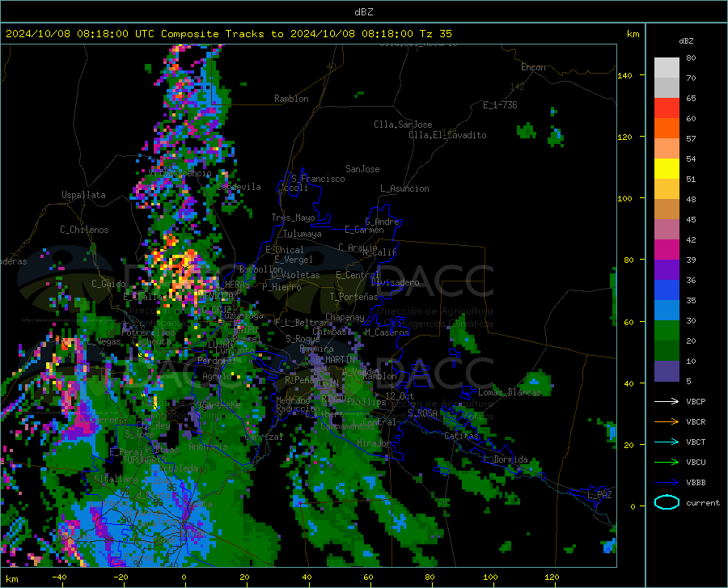Viewport: 728px width, 588px height.
Task: Click the 12_Oct location label
Action: coord(400,396)
